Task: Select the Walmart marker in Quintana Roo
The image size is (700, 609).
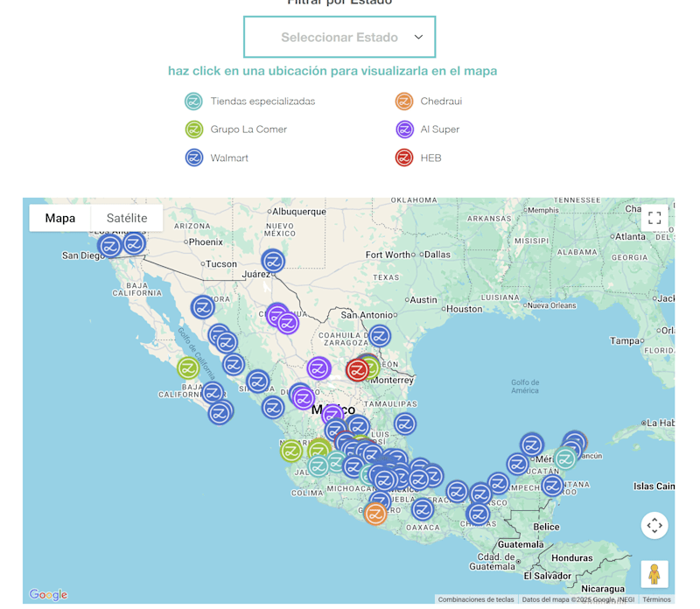Action: pyautogui.click(x=552, y=486)
